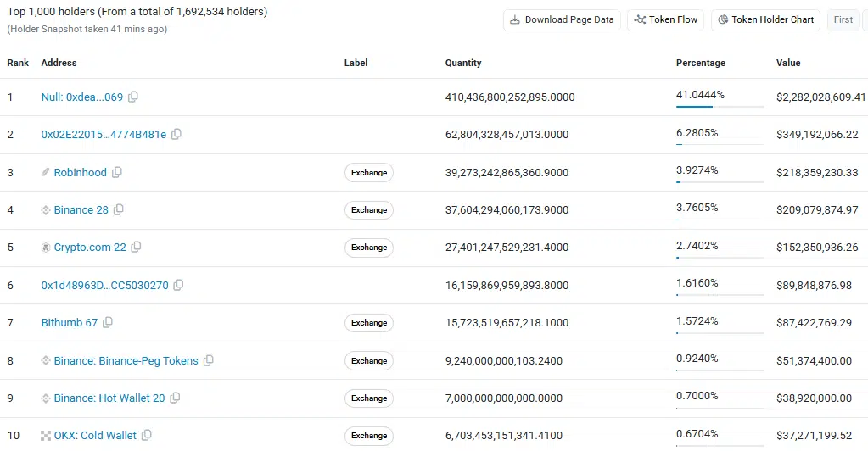Select quantity 62,804,328,457,013.0000
Screen dimensions: 868x451
[x=507, y=135]
